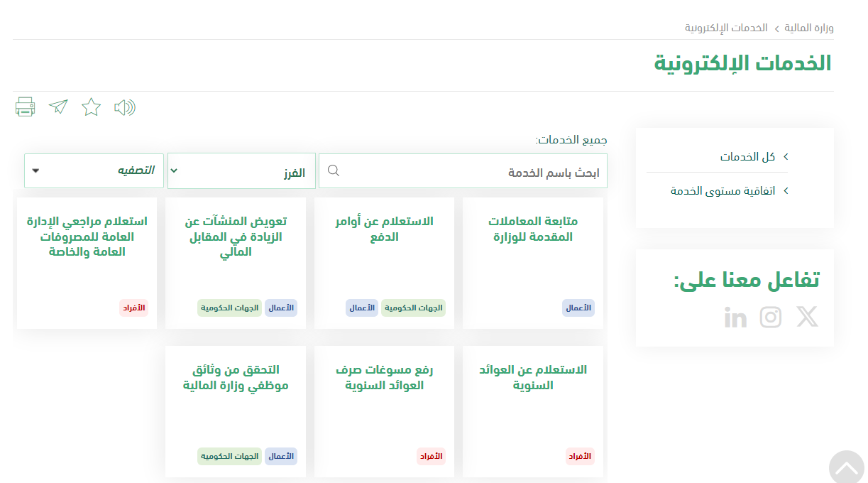Open التحقق من وثائق موظفي وزارة المالية service

point(236,378)
